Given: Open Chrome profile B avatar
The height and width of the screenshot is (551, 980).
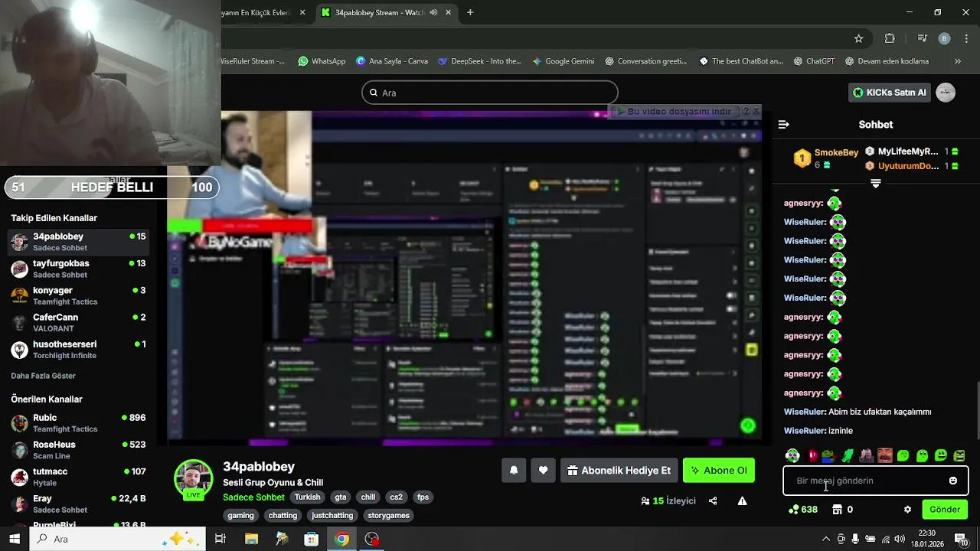Looking at the screenshot, I should point(944,38).
